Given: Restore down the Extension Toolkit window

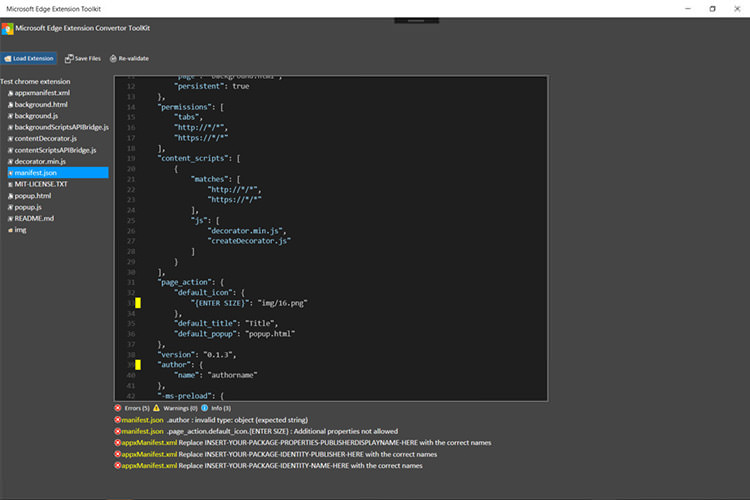Looking at the screenshot, I should pos(713,9).
